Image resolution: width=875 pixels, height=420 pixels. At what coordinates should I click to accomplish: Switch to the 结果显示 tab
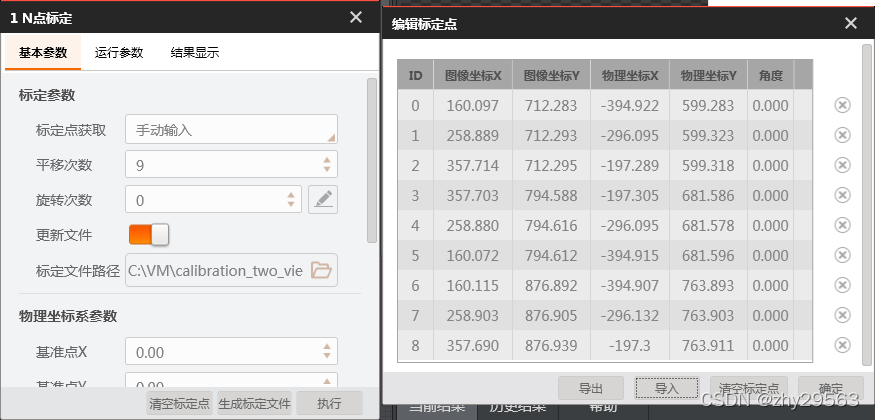(195, 52)
